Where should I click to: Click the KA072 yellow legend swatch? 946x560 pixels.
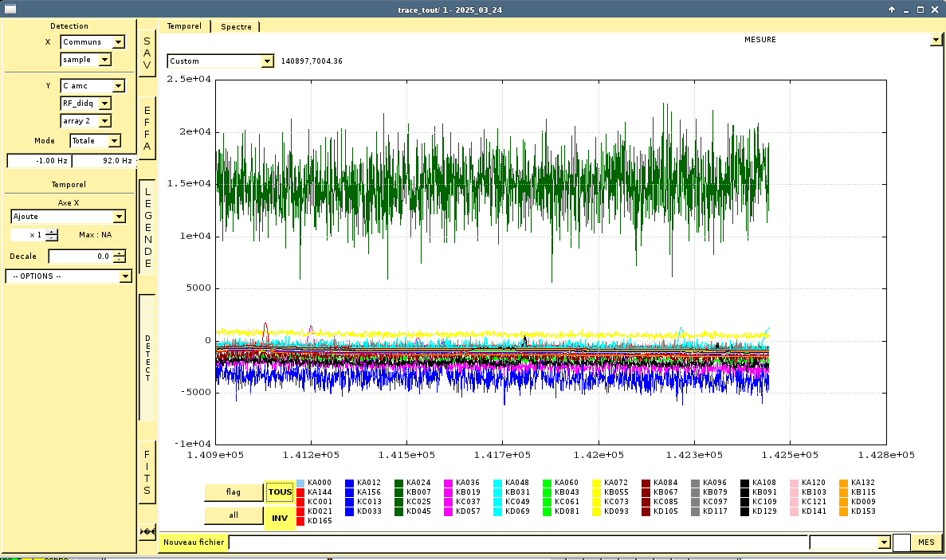point(597,483)
